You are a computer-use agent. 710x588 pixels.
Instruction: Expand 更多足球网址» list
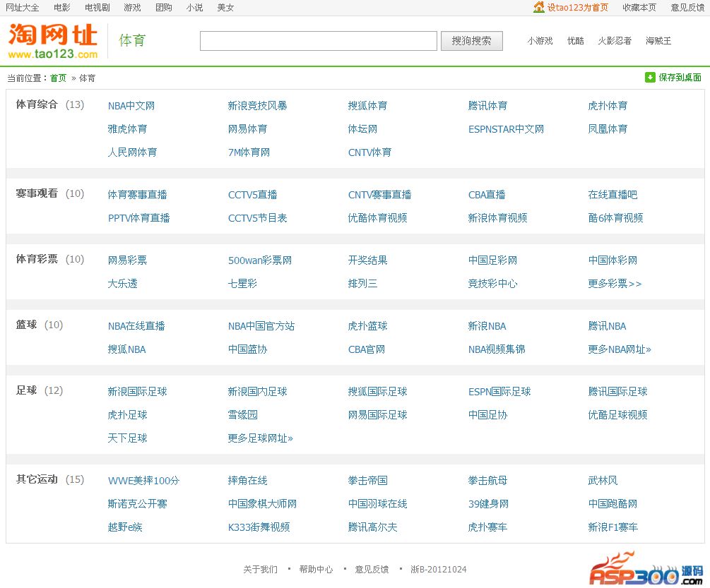point(260,438)
